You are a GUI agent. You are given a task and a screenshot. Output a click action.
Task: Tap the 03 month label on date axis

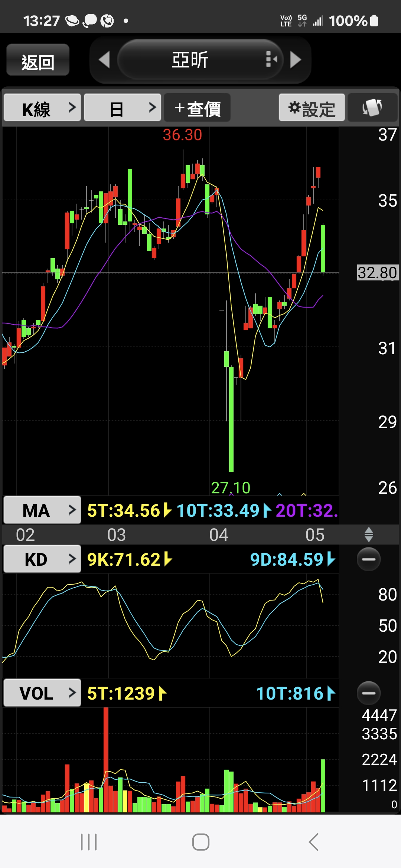[x=117, y=535]
